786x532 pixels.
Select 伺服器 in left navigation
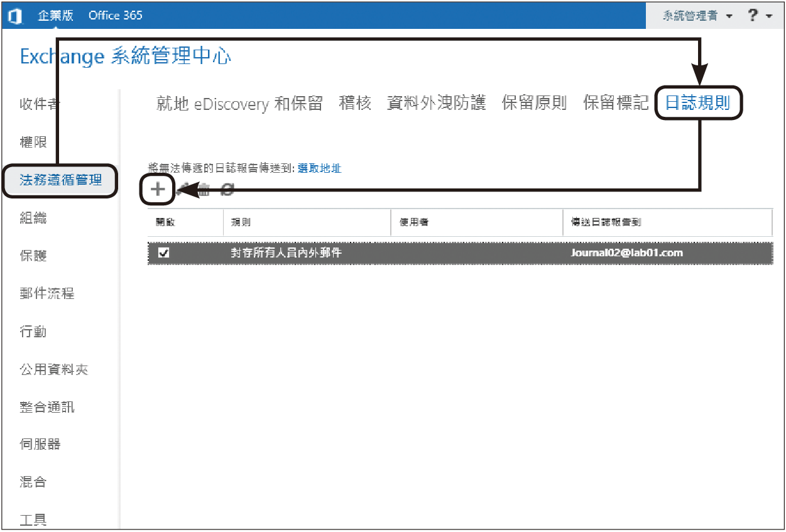40,444
